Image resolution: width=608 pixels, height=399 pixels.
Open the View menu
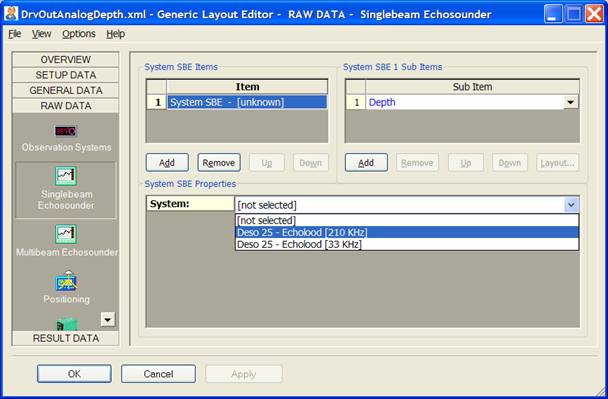coord(41,34)
